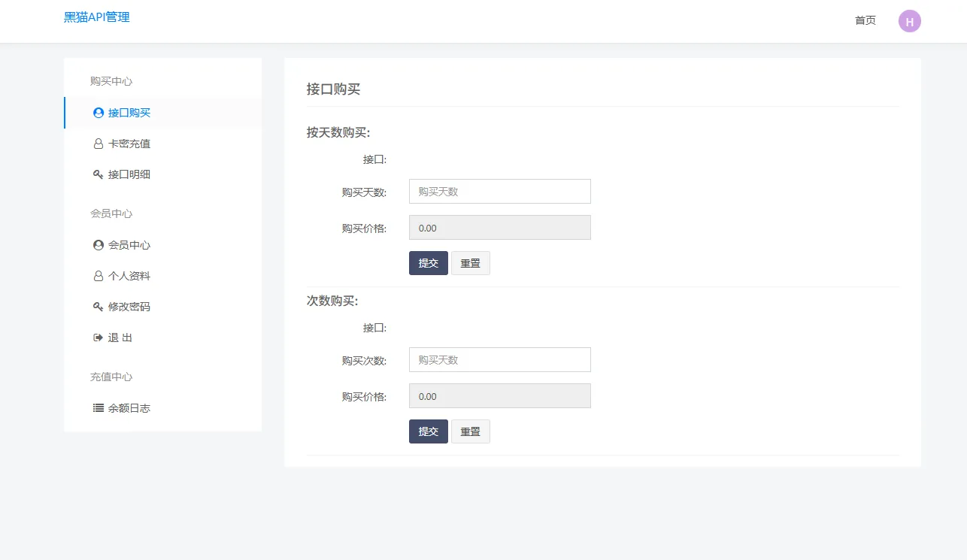The width and height of the screenshot is (967, 560).
Task: Reset the 按天数购买 form using 重置
Action: tap(470, 262)
